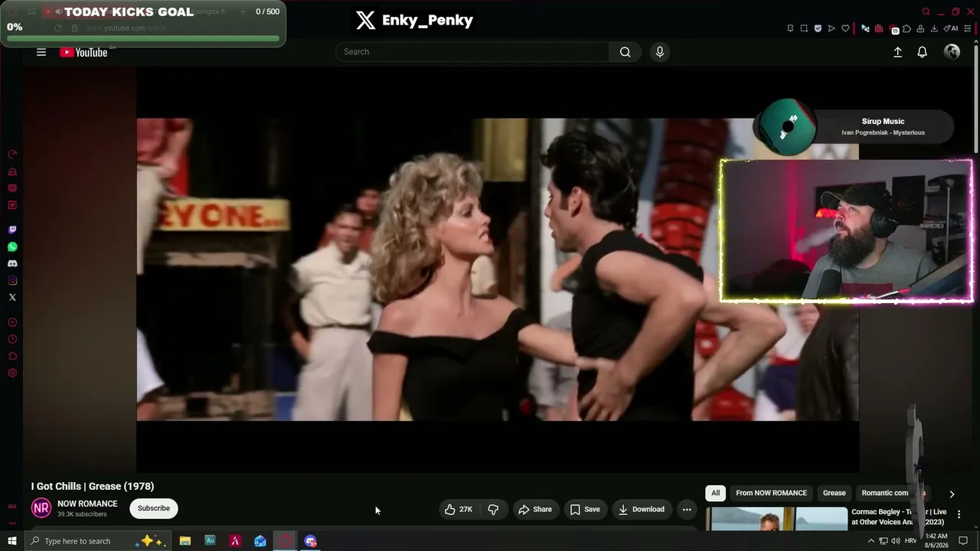
Task: Select the Grease filter chip
Action: [834, 494]
